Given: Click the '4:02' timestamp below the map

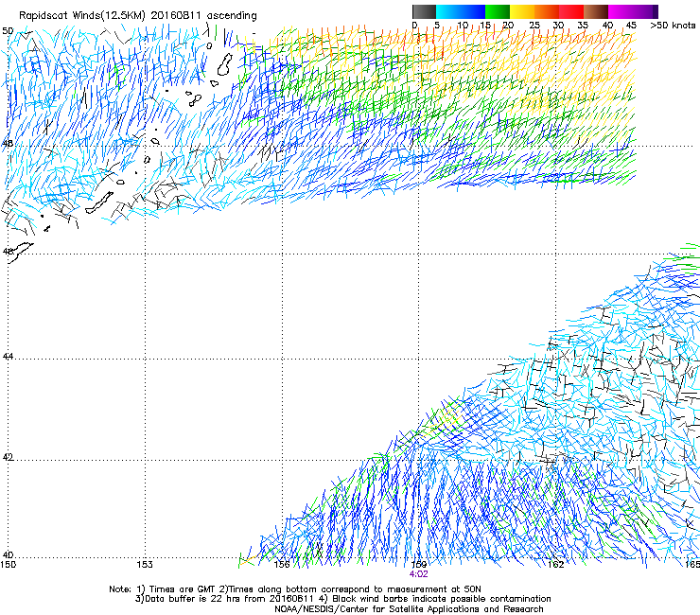Looking at the screenshot, I should 418,574.
